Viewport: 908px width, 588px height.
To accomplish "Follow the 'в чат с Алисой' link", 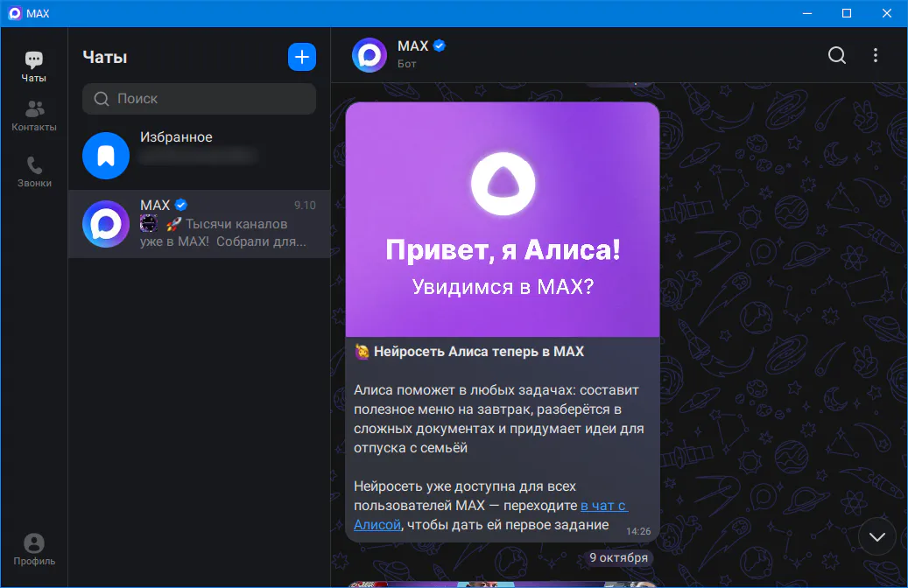I will tap(603, 506).
